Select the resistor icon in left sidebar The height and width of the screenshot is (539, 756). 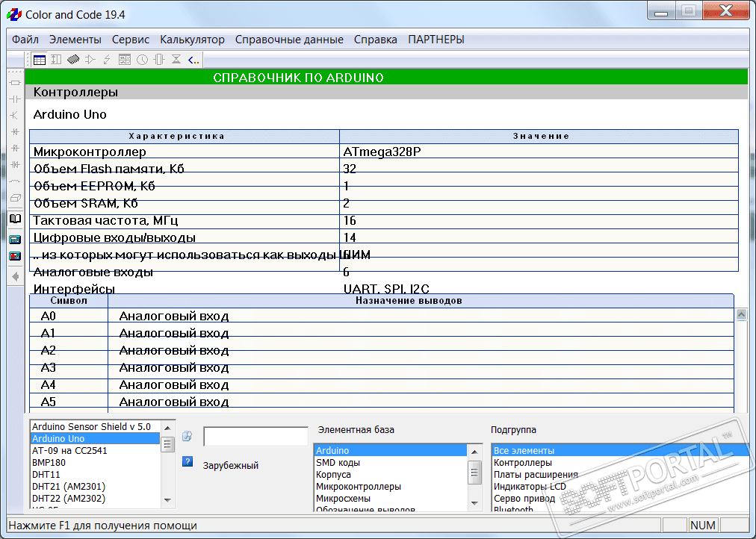point(16,83)
